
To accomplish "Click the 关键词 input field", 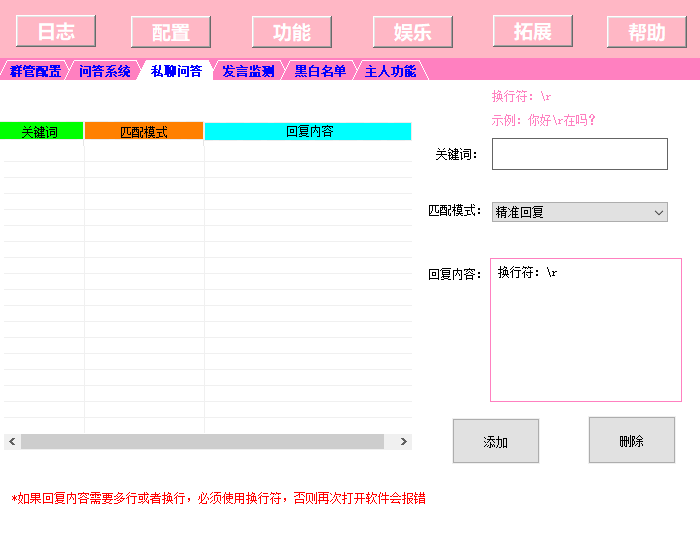I will (x=579, y=154).
